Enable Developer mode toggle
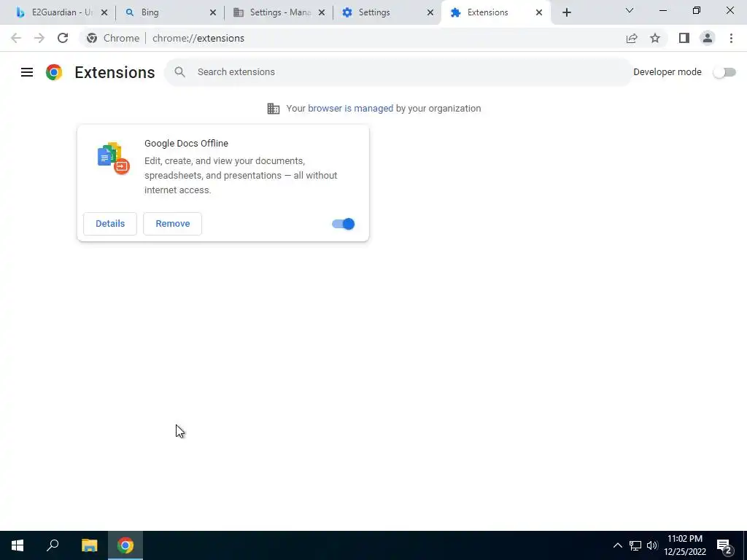Viewport: 747px width, 560px height. coord(724,72)
